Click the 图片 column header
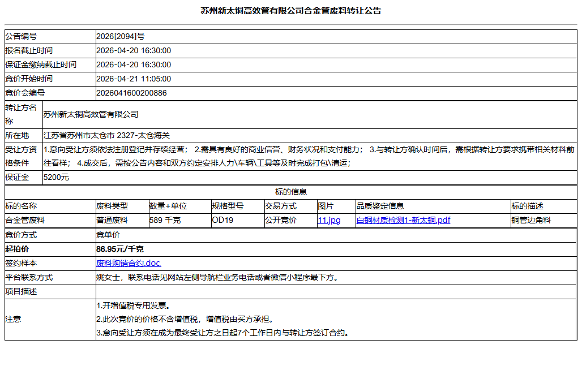582x392 pixels. (326, 206)
